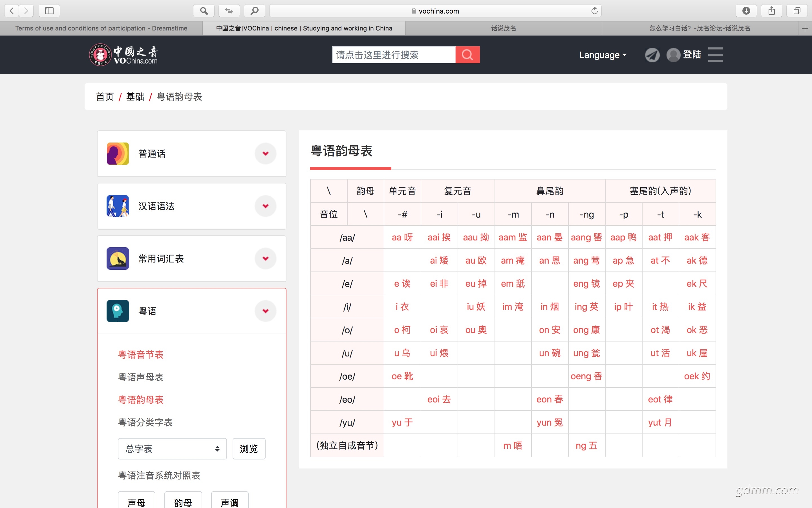Click the final 'ip 叶'
Viewport: 812px width, 508px height.
(x=623, y=307)
